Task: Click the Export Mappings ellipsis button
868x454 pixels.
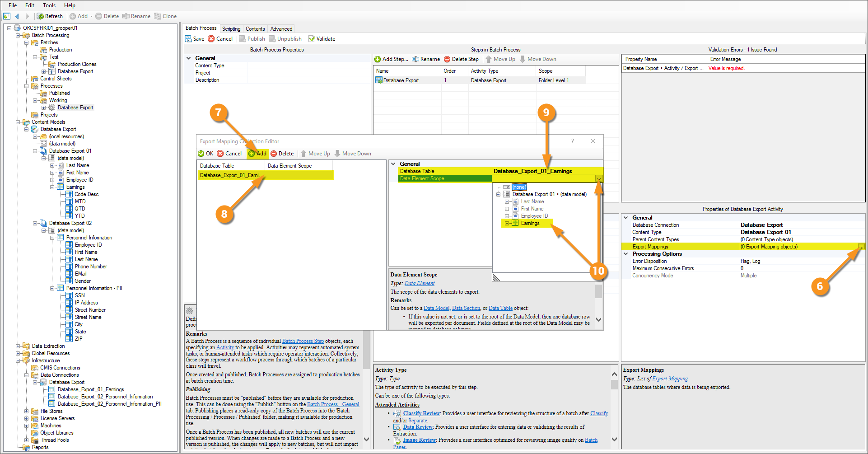Action: [861, 247]
